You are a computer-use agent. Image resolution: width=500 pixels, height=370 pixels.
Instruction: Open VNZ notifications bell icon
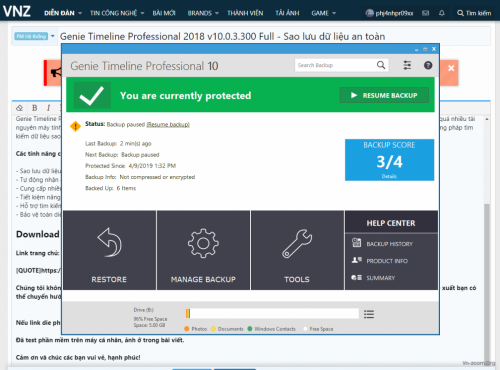tap(442, 13)
